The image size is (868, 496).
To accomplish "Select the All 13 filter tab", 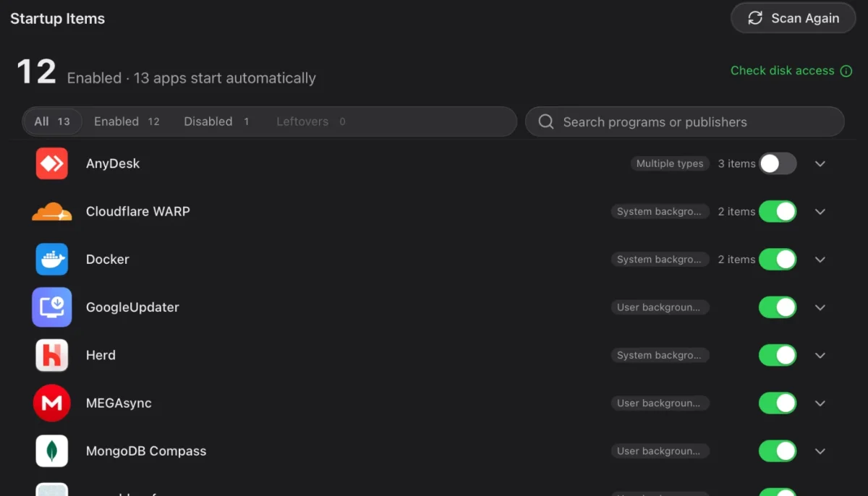I will coord(52,121).
